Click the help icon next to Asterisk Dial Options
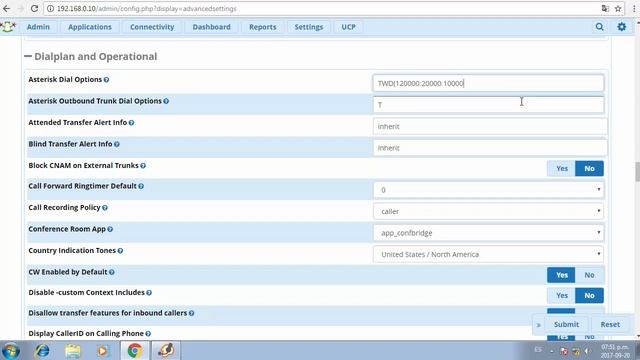 pos(106,80)
